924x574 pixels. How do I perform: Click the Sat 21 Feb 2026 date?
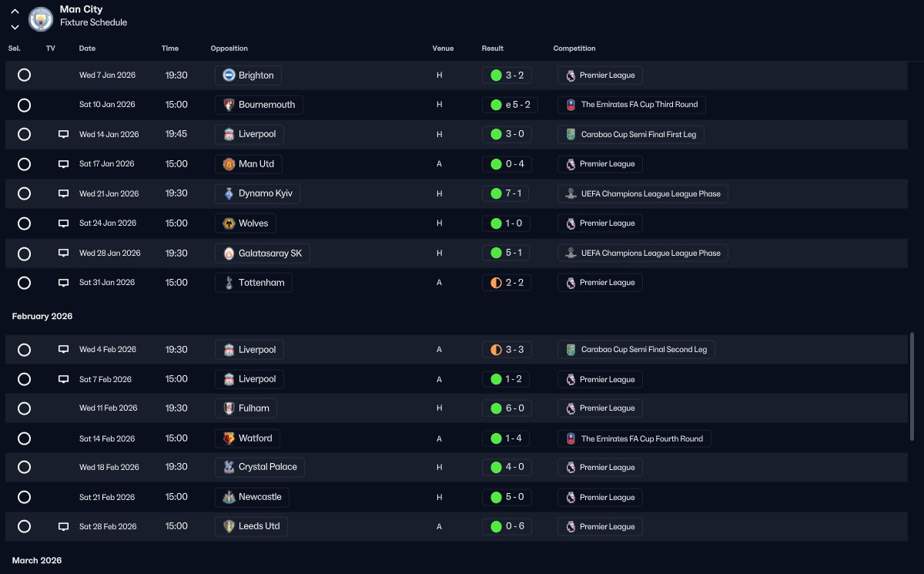click(107, 497)
